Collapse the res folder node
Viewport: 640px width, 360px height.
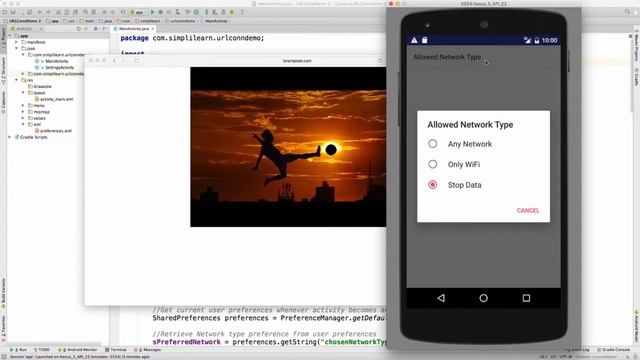(17, 80)
